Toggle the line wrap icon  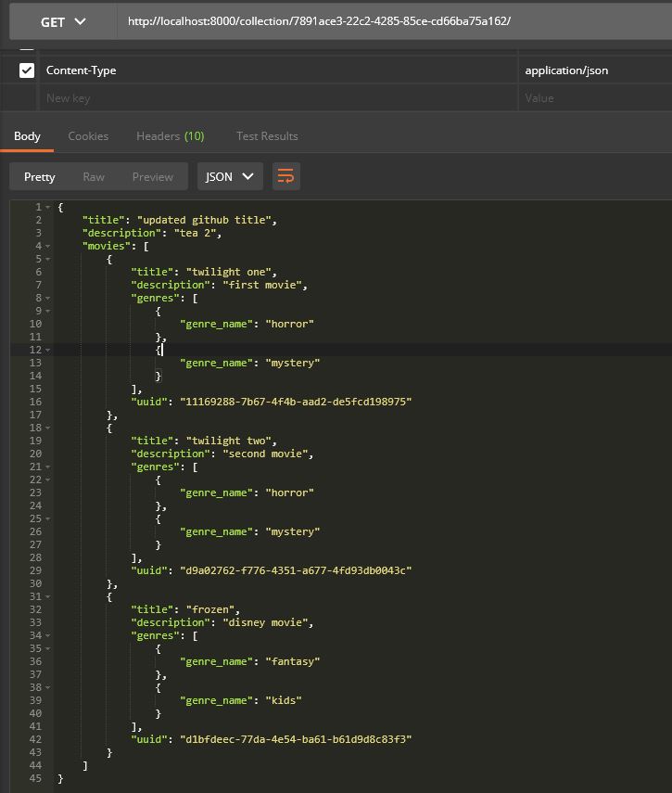[286, 176]
